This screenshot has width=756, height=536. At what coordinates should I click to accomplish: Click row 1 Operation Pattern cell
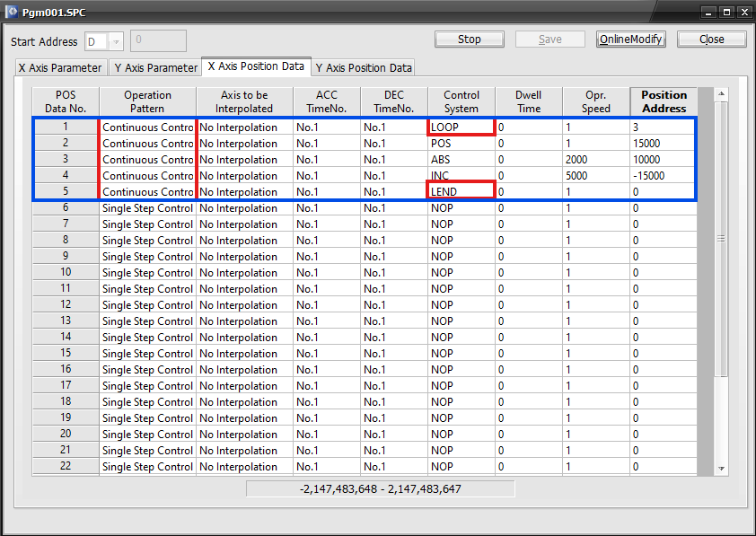[147, 127]
